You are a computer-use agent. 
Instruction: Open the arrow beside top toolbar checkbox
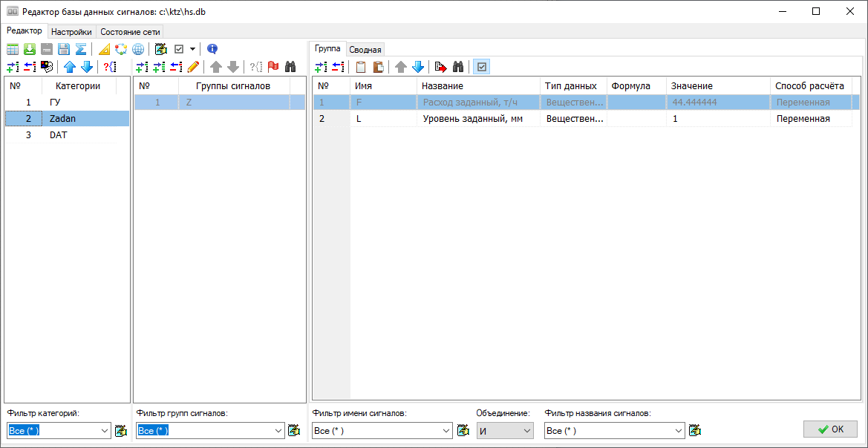[x=192, y=49]
